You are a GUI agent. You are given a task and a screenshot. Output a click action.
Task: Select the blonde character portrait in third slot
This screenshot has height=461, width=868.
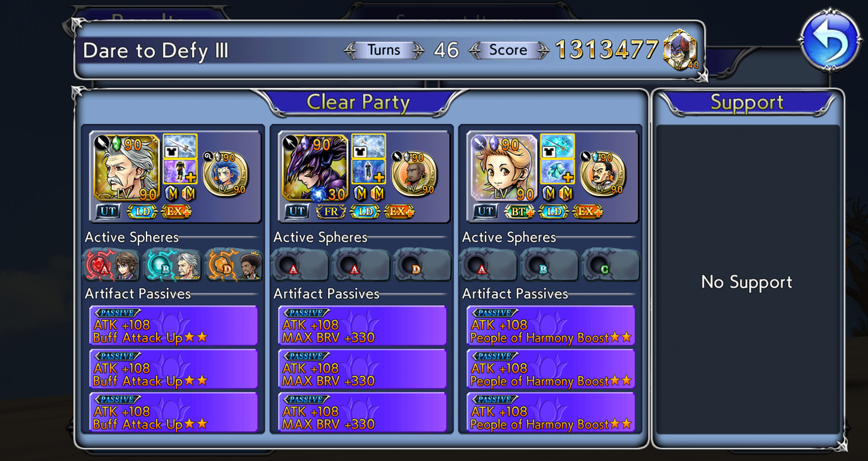pyautogui.click(x=503, y=167)
